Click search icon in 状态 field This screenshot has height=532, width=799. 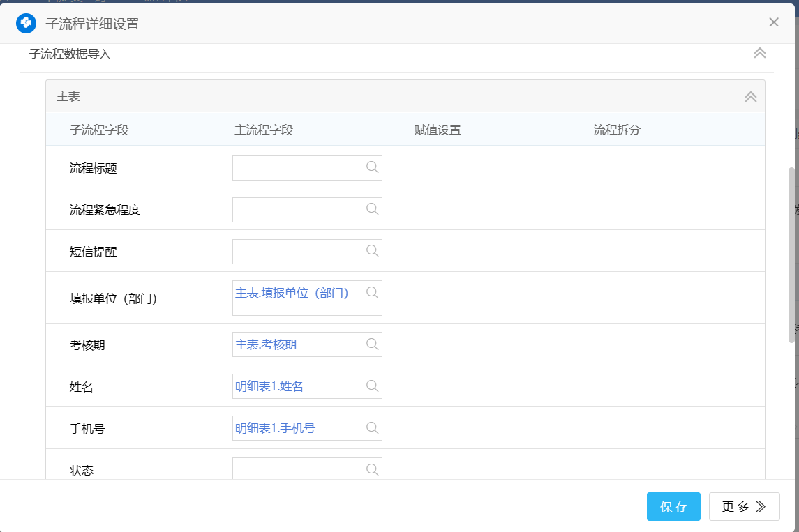[x=373, y=469]
